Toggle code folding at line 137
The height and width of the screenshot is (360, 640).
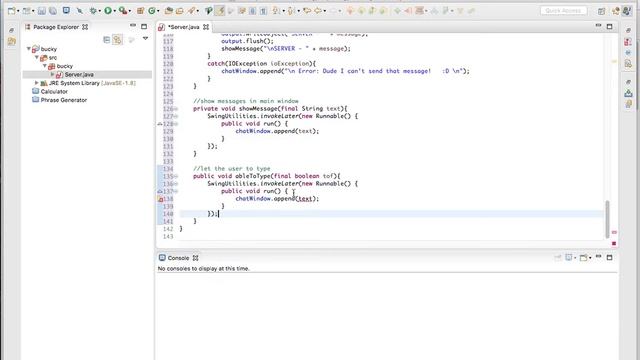coord(176,191)
